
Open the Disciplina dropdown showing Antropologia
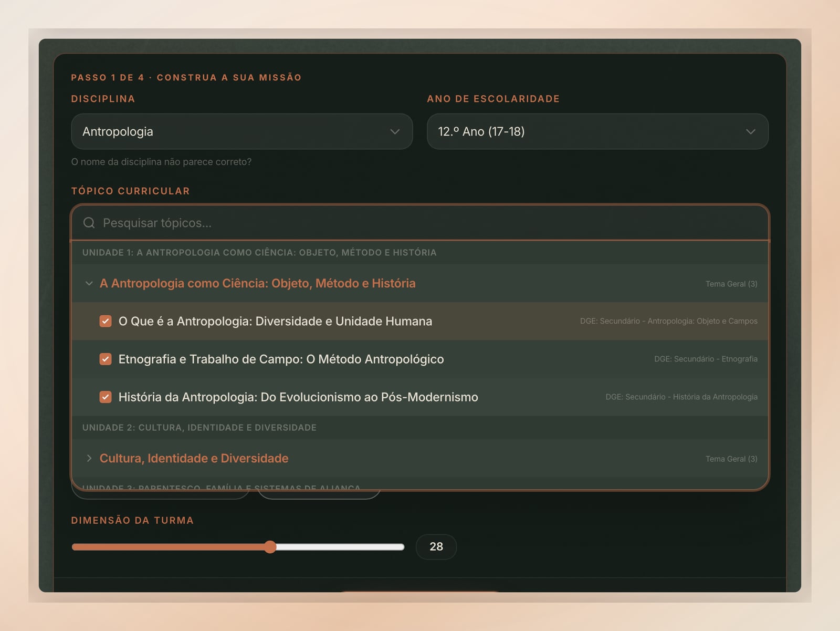[241, 131]
